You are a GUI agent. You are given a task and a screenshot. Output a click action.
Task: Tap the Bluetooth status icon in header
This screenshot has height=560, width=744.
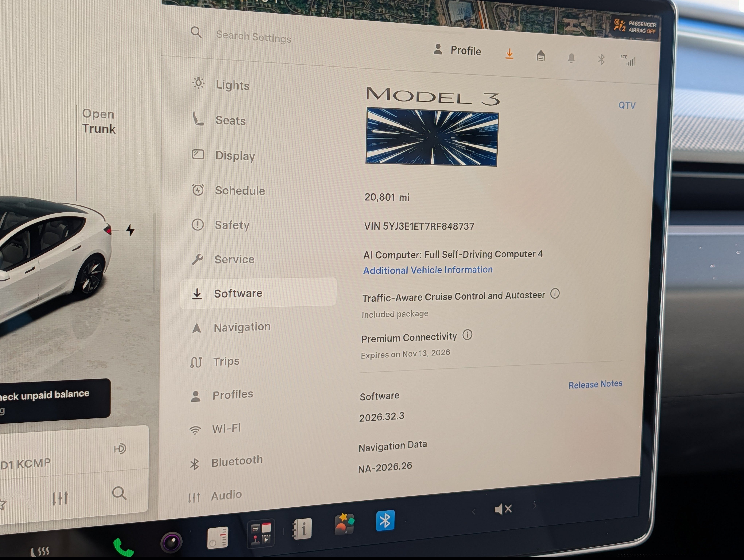pos(601,59)
